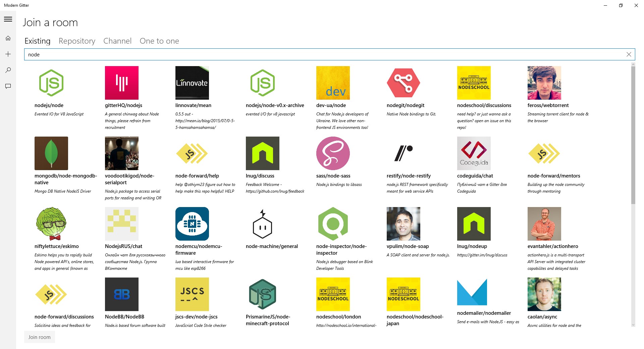Select the restify/node-restify room logo
This screenshot has height=349, width=644.
click(404, 153)
